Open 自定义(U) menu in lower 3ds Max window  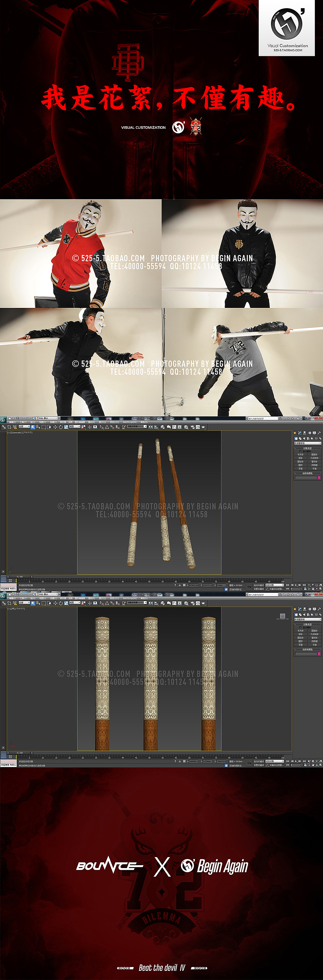point(114,598)
